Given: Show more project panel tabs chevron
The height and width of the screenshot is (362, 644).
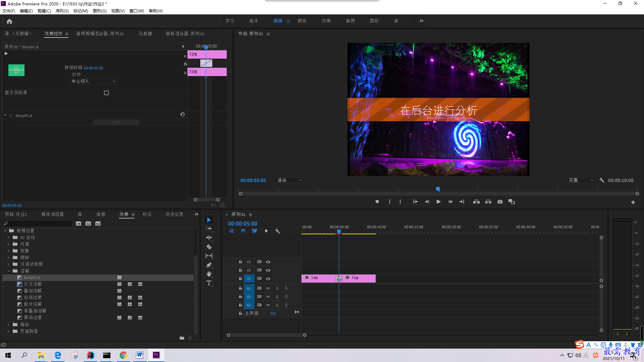Looking at the screenshot, I should (x=197, y=214).
